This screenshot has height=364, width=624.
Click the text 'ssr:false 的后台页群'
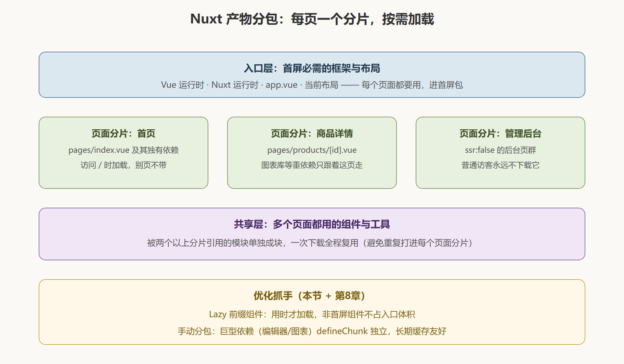(x=500, y=150)
